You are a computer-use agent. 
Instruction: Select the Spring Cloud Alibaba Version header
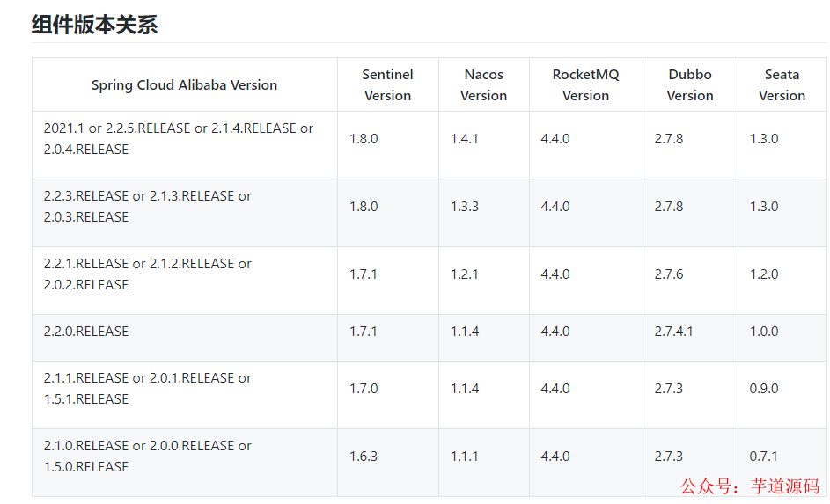click(x=184, y=85)
